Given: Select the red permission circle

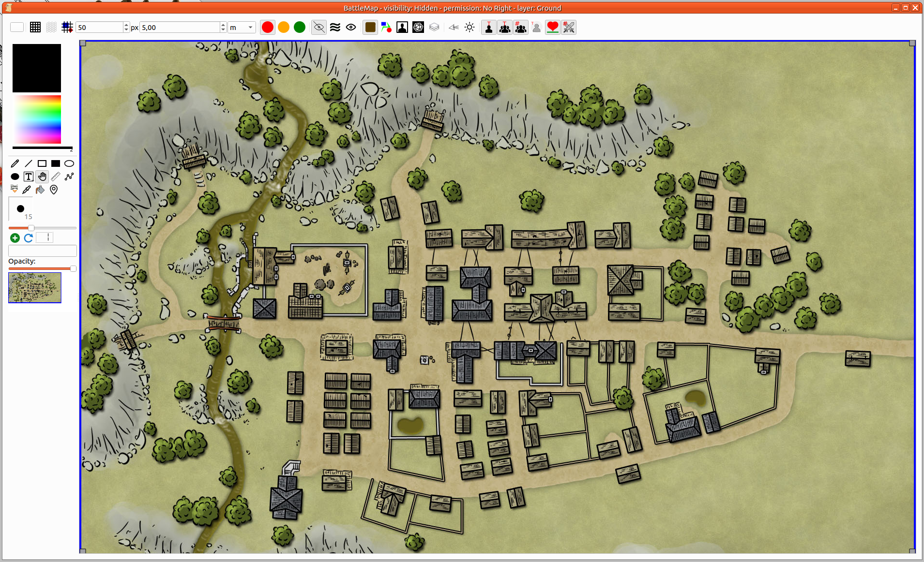Looking at the screenshot, I should (x=268, y=28).
